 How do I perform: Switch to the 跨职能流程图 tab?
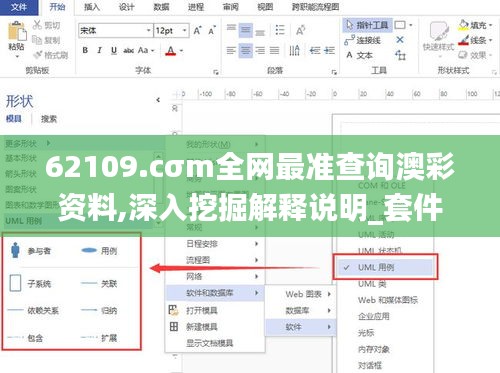(315, 7)
